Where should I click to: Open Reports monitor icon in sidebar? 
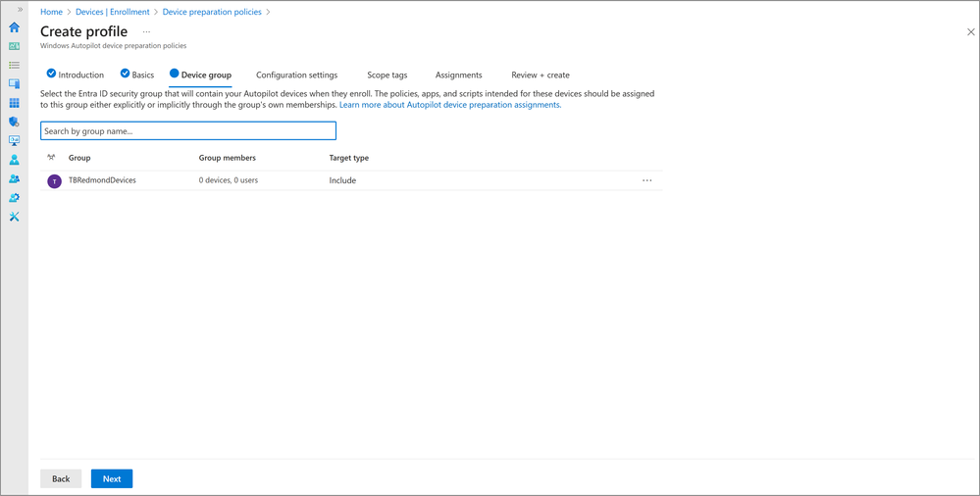[x=15, y=140]
